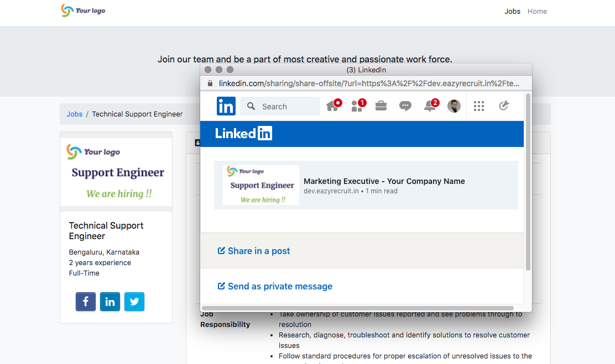The height and width of the screenshot is (364, 615).
Task: Open LinkedIn messaging chat icon
Action: tap(405, 106)
